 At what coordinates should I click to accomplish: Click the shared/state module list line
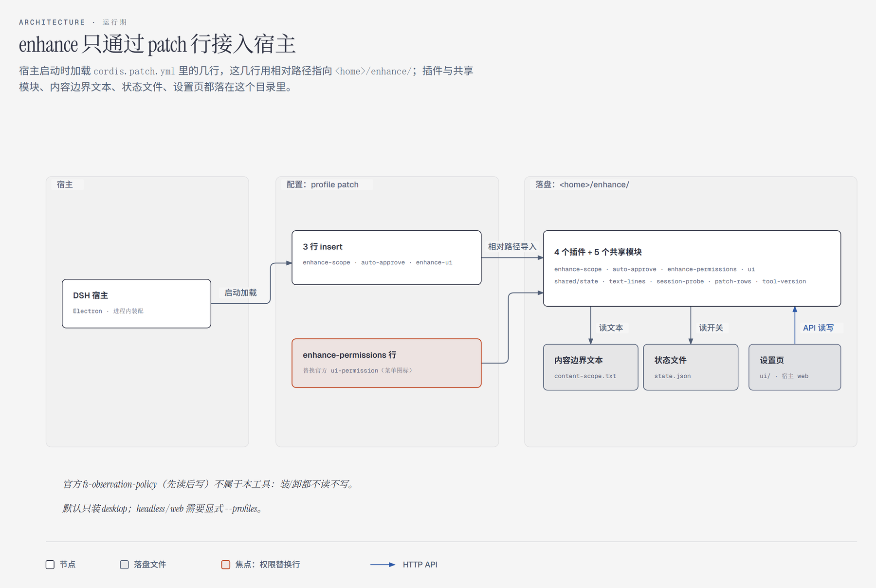tap(680, 281)
